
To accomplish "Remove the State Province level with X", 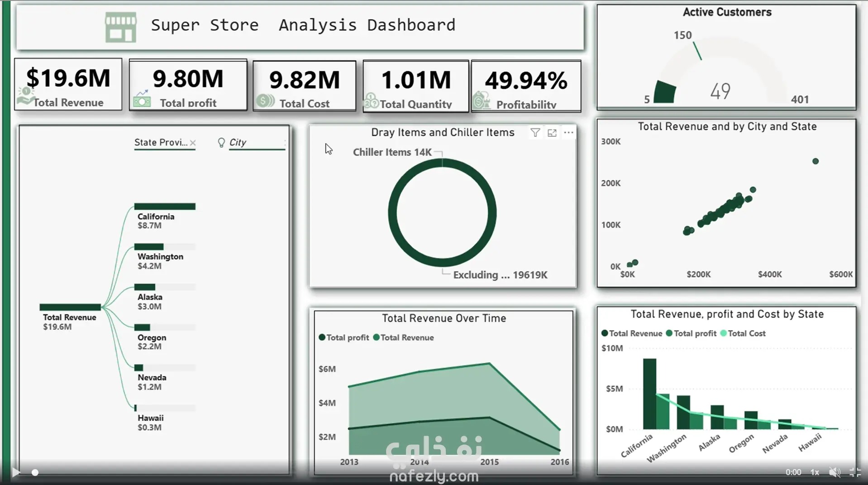I will click(x=193, y=143).
